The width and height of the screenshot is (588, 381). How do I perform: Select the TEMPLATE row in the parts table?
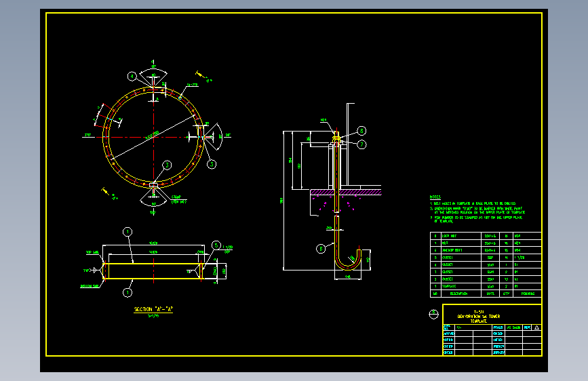click(x=486, y=287)
